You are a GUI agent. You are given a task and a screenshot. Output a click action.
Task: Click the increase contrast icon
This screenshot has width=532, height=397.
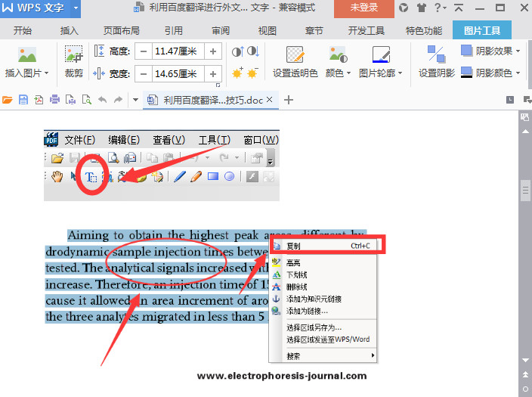[237, 51]
